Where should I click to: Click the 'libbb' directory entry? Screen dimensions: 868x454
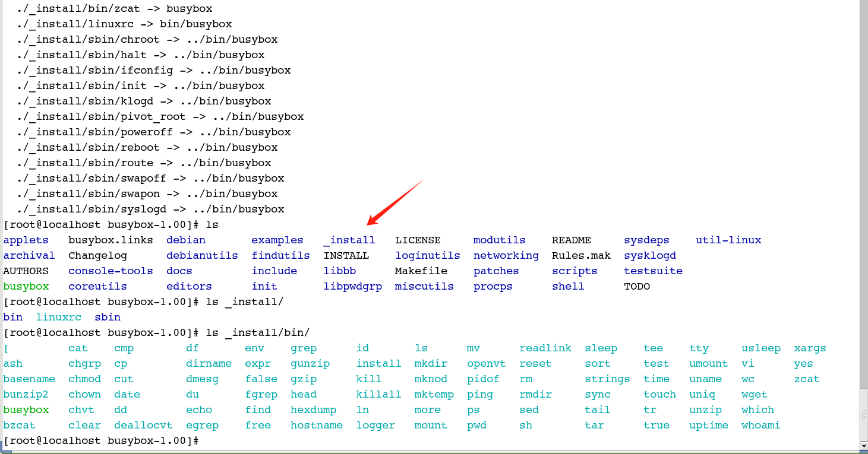point(340,271)
